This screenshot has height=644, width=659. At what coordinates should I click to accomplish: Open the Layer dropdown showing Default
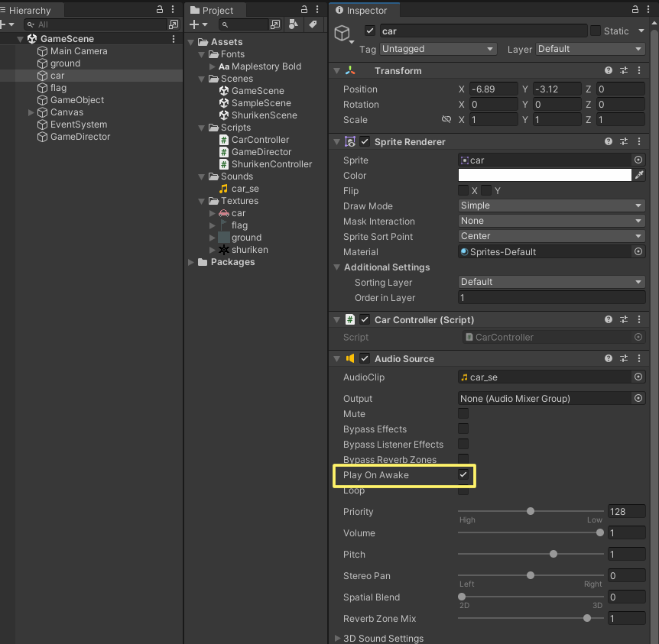590,49
